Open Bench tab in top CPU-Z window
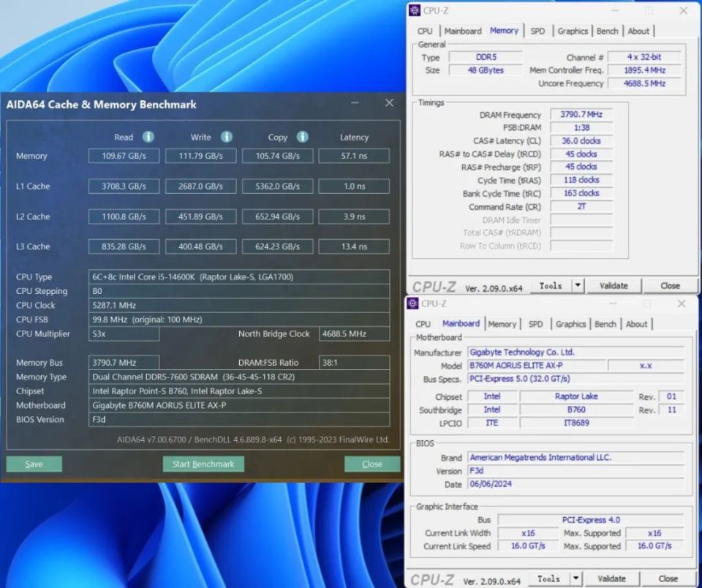The width and height of the screenshot is (702, 588). (607, 31)
